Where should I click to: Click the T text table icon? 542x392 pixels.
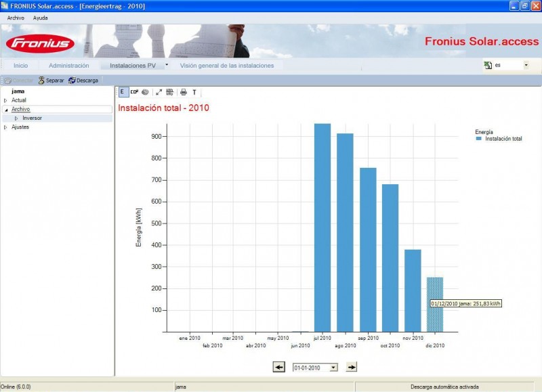point(194,92)
